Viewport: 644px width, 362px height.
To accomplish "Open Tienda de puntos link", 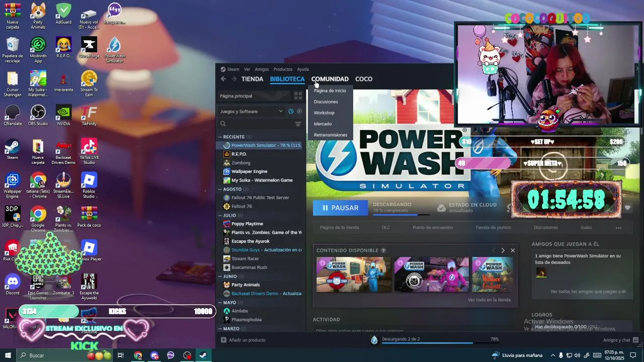I will pyautogui.click(x=493, y=227).
